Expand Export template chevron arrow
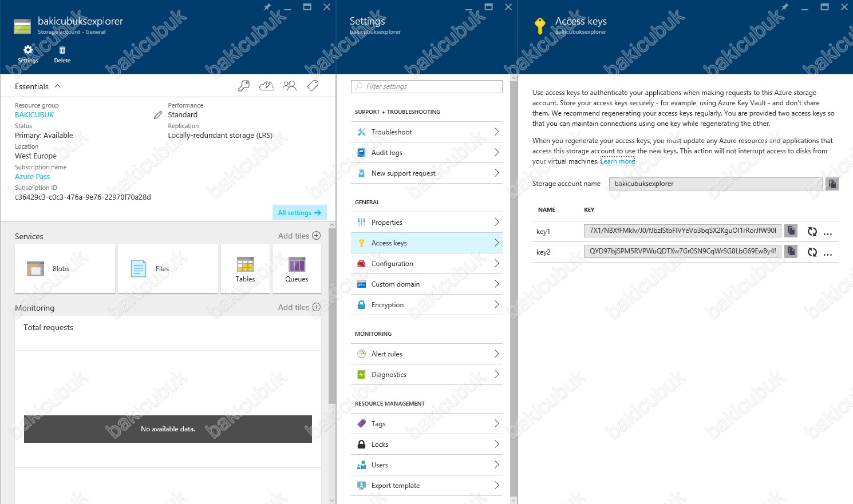Screen dimensions: 853x504 click(x=496, y=485)
